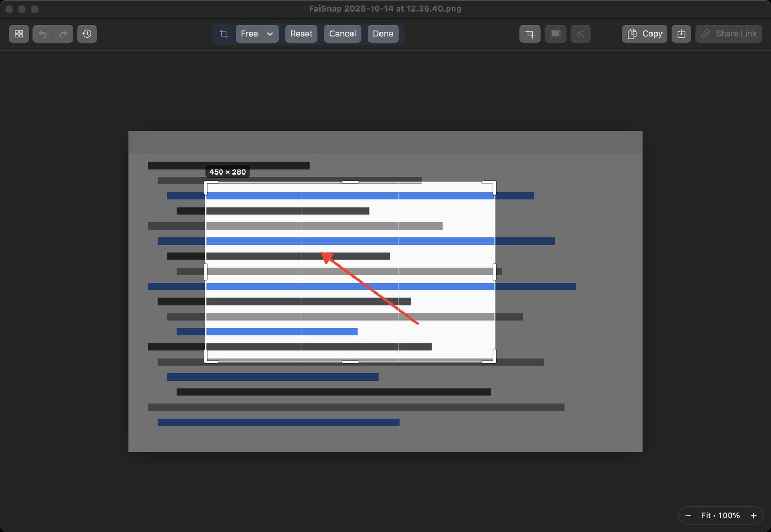This screenshot has height=532, width=771.
Task: Click the top-edge middle crop handle
Action: pos(350,182)
